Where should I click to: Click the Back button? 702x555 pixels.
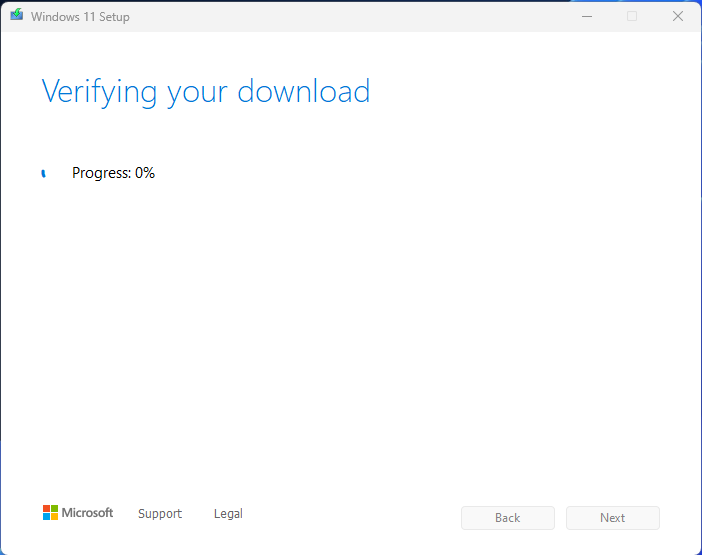click(508, 518)
